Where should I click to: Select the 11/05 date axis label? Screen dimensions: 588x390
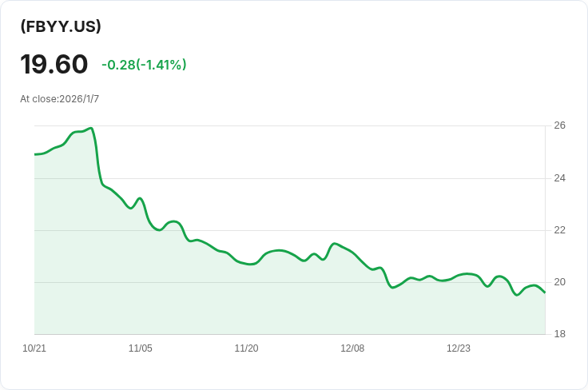(140, 348)
